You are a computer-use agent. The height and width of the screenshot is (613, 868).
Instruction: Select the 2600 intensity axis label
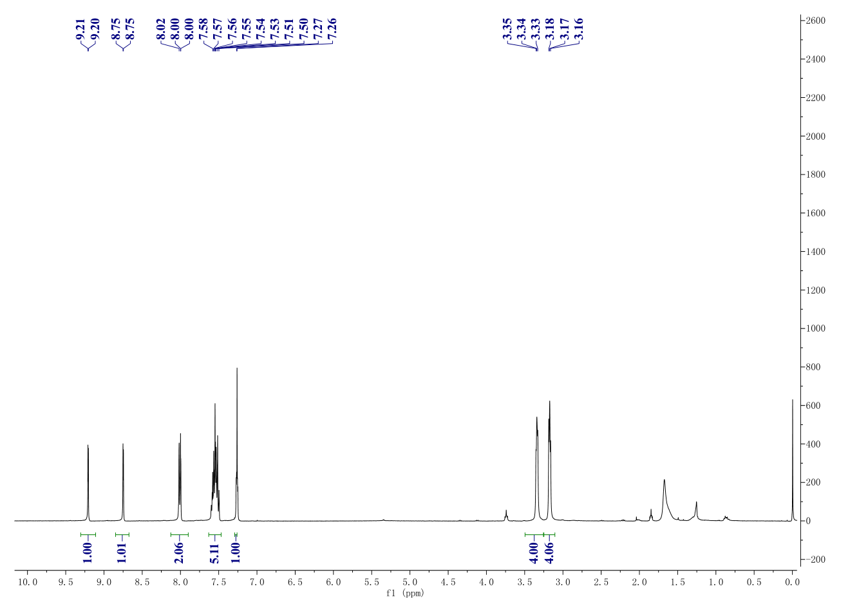pyautogui.click(x=816, y=21)
